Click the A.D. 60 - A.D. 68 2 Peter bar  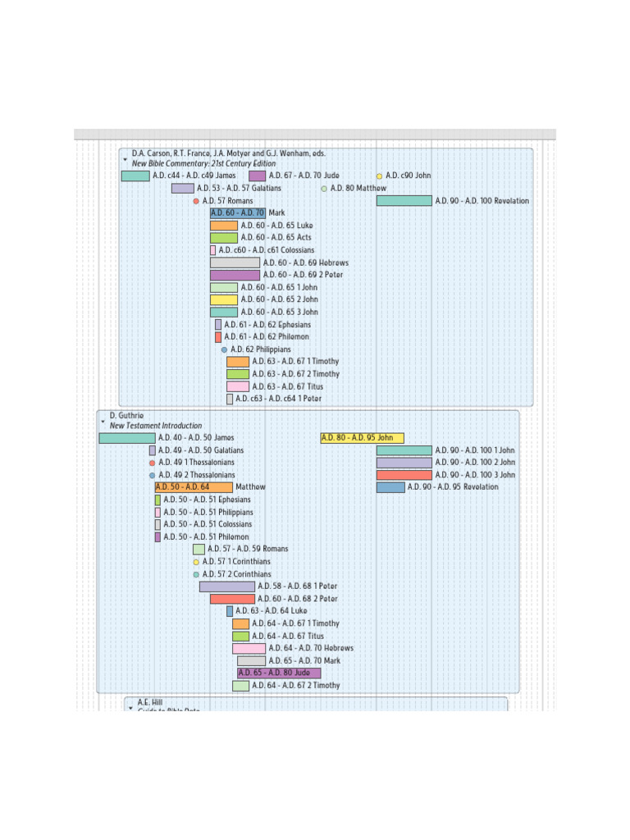click(x=232, y=599)
